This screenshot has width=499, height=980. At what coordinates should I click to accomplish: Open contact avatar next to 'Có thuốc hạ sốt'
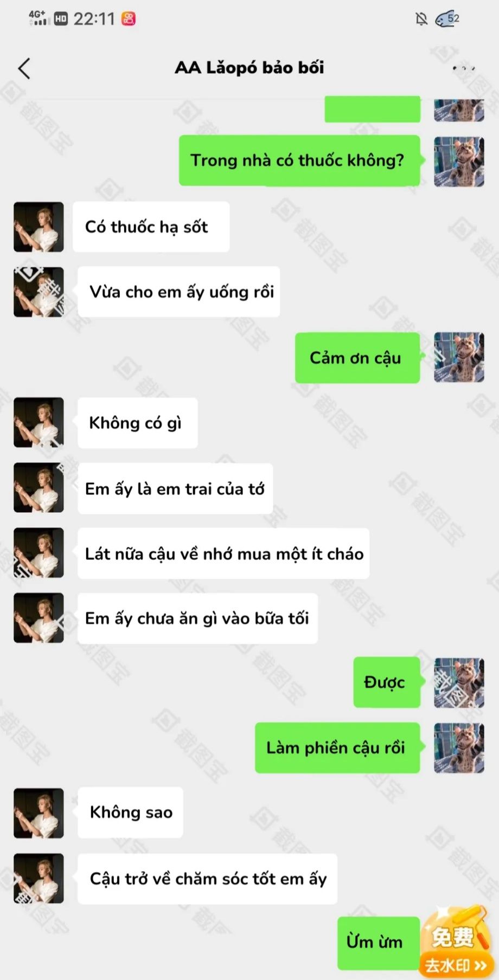39,227
